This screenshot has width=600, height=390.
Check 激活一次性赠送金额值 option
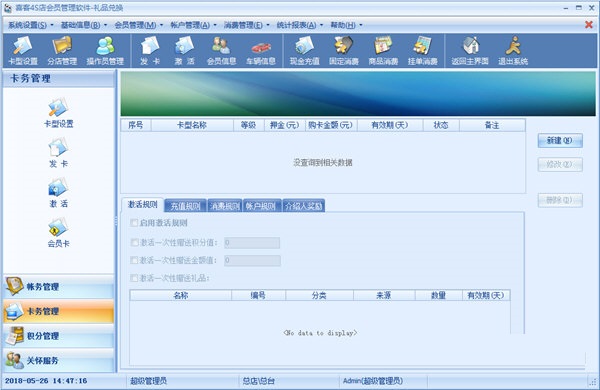click(x=134, y=260)
